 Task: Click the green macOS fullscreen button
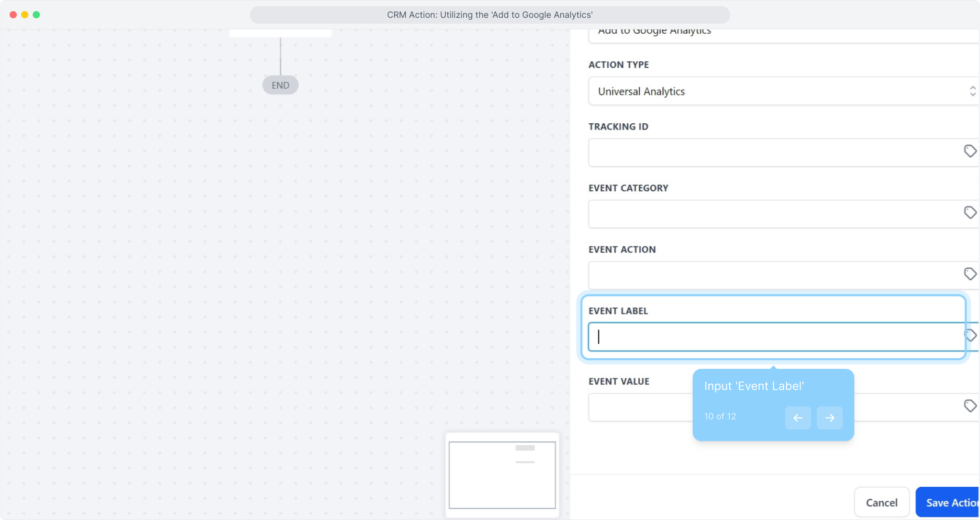coord(36,14)
